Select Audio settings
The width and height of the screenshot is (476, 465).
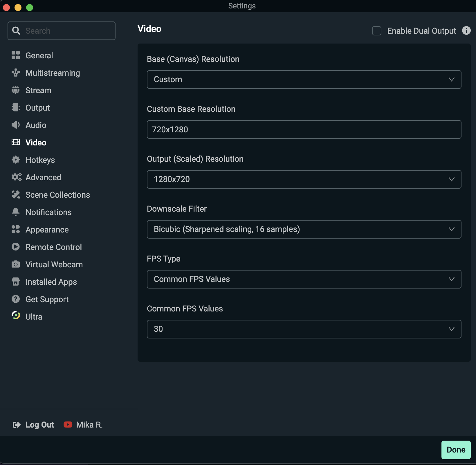(36, 125)
